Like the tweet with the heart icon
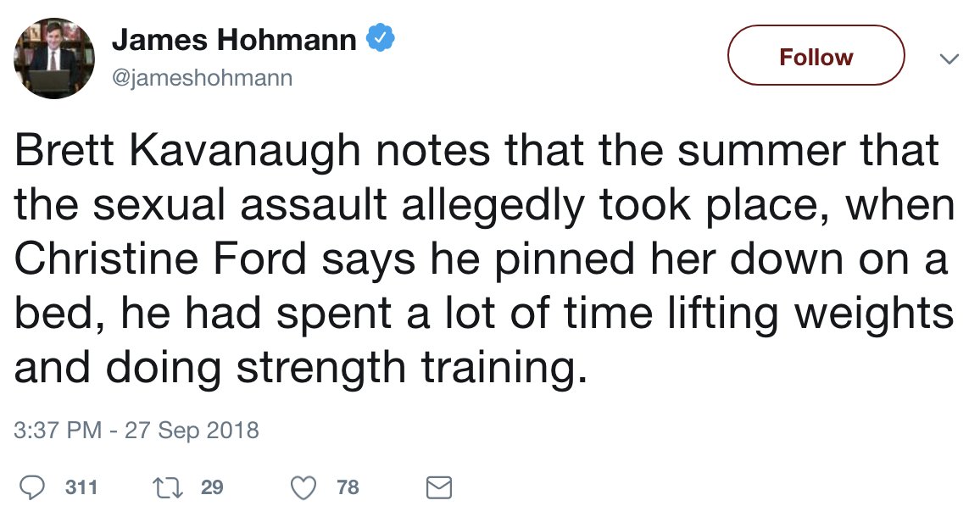Viewport: 980px width, 506px height. [304, 488]
